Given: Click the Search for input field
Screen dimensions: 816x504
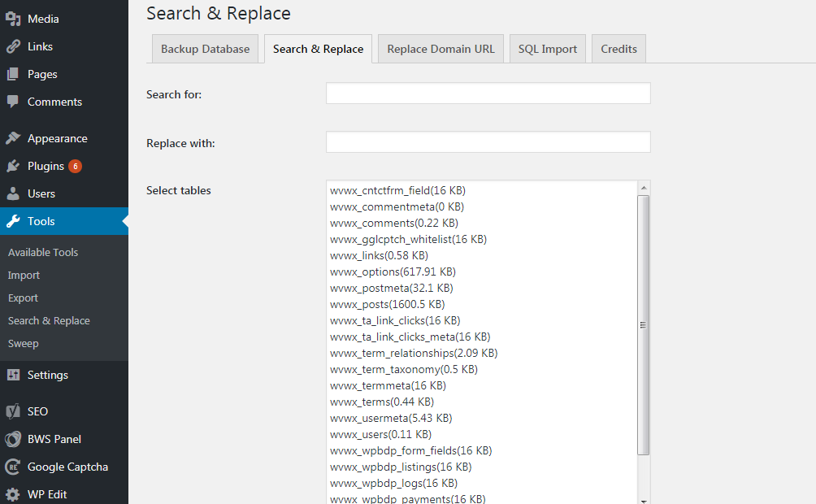Looking at the screenshot, I should [x=488, y=93].
